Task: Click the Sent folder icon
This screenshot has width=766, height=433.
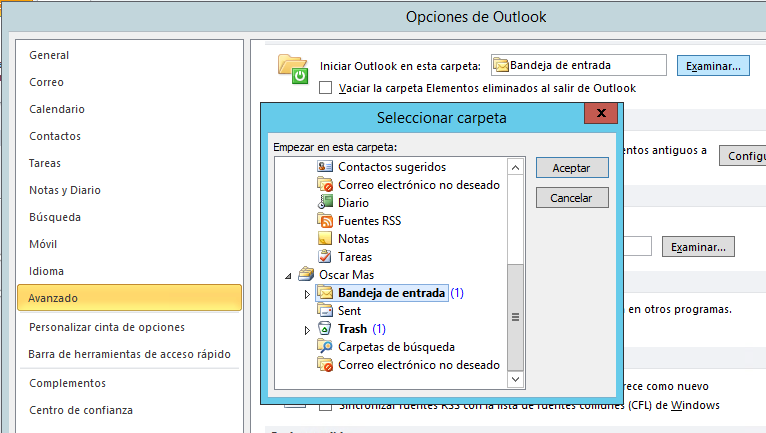Action: [x=325, y=310]
